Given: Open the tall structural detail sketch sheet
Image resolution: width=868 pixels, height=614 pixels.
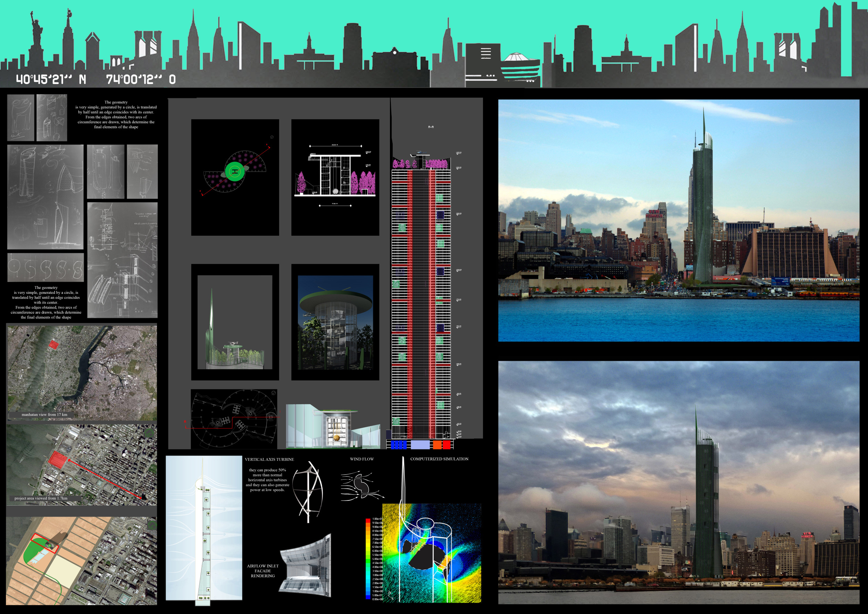Looking at the screenshot, I should [123, 260].
